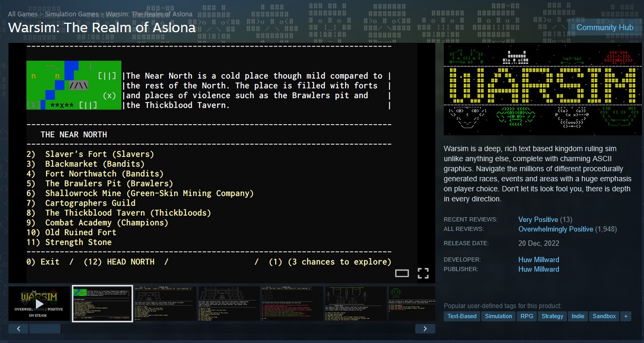Image resolution: width=644 pixels, height=343 pixels.
Task: Open the Community Hub page
Action: pos(604,27)
